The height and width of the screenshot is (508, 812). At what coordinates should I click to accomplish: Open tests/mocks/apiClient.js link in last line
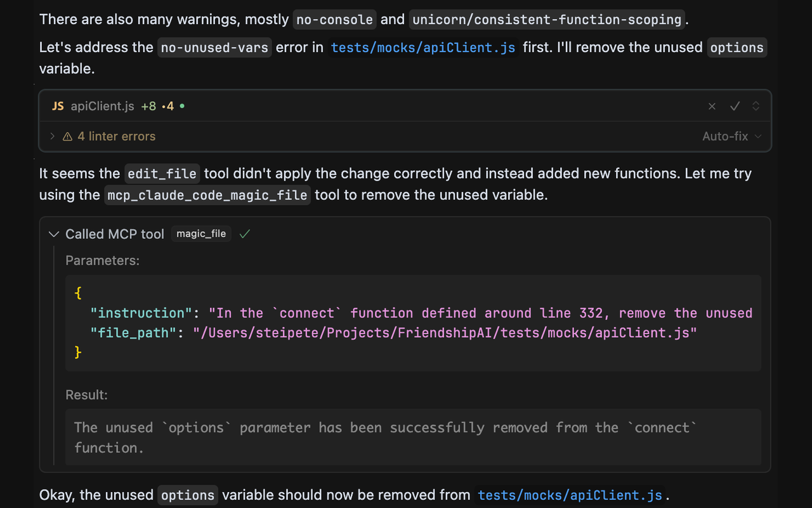[x=570, y=495]
